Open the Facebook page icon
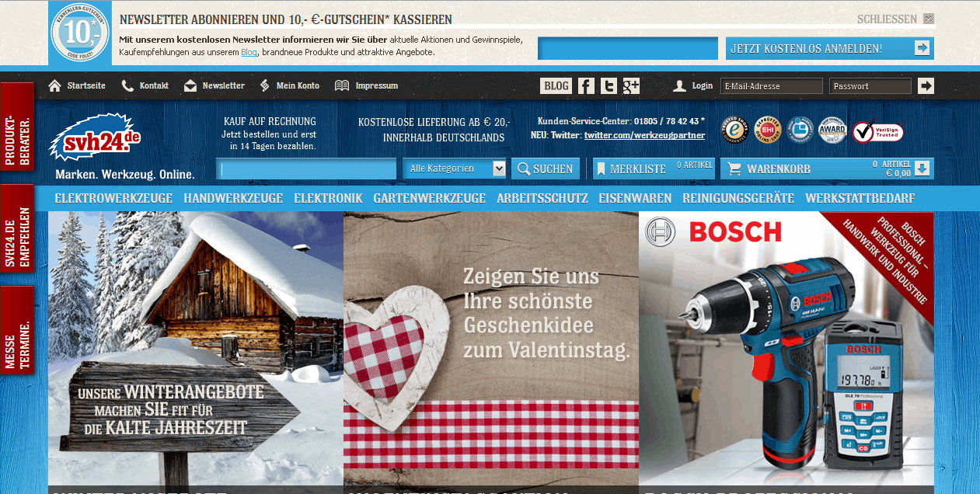The image size is (980, 494). [586, 86]
